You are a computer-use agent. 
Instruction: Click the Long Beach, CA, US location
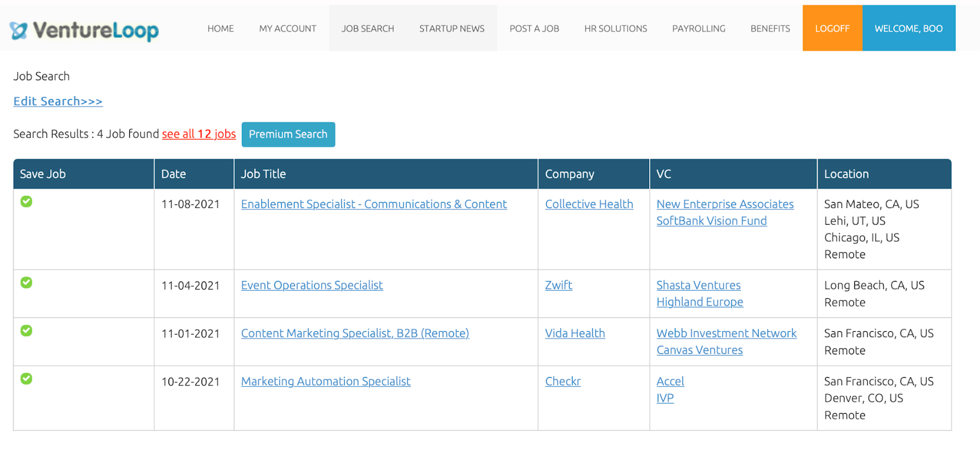pos(875,285)
